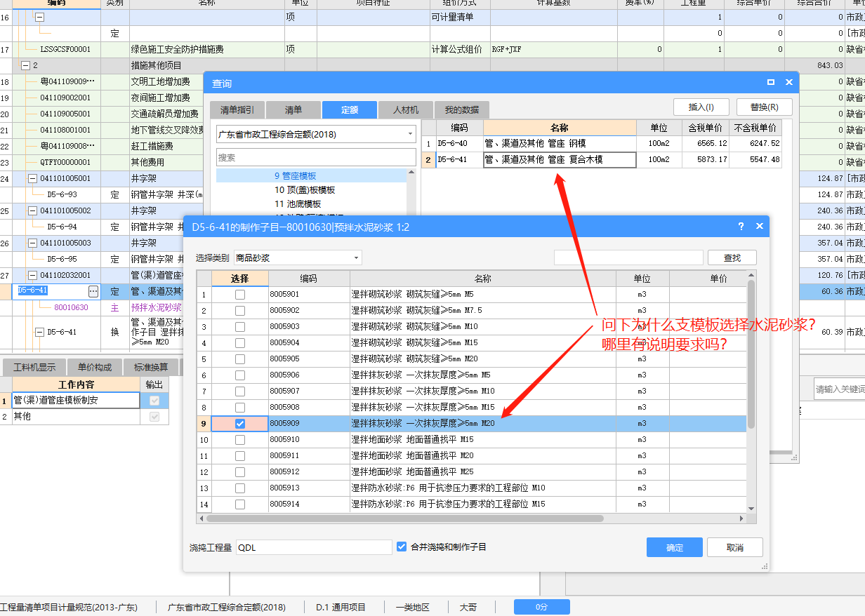This screenshot has width=865, height=616.
Task: Click the 请输入关键词 input field
Action: (839, 389)
